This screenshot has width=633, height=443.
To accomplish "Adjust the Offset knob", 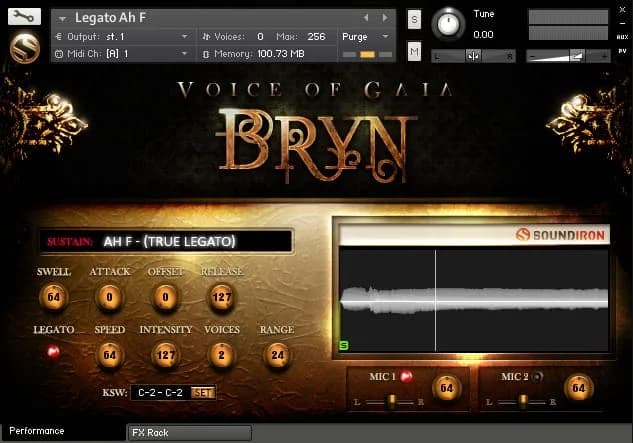I will tap(165, 297).
